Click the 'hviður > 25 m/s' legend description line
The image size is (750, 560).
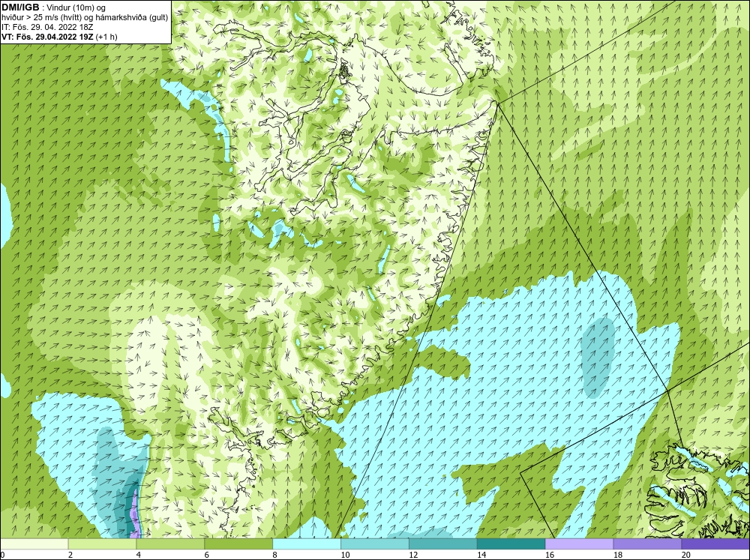click(85, 17)
